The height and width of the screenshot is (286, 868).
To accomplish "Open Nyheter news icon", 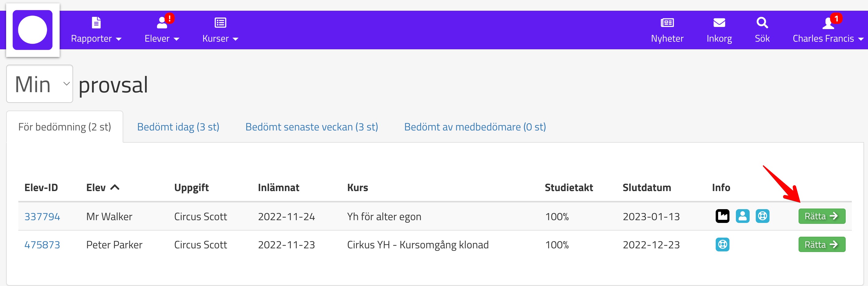I will coord(667,23).
